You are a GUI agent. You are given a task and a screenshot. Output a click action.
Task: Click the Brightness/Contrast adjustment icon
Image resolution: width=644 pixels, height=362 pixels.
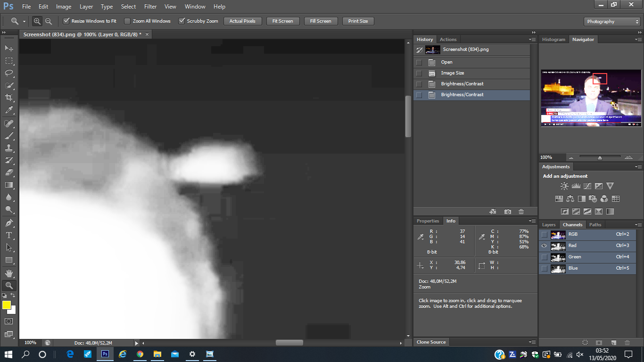pyautogui.click(x=564, y=186)
